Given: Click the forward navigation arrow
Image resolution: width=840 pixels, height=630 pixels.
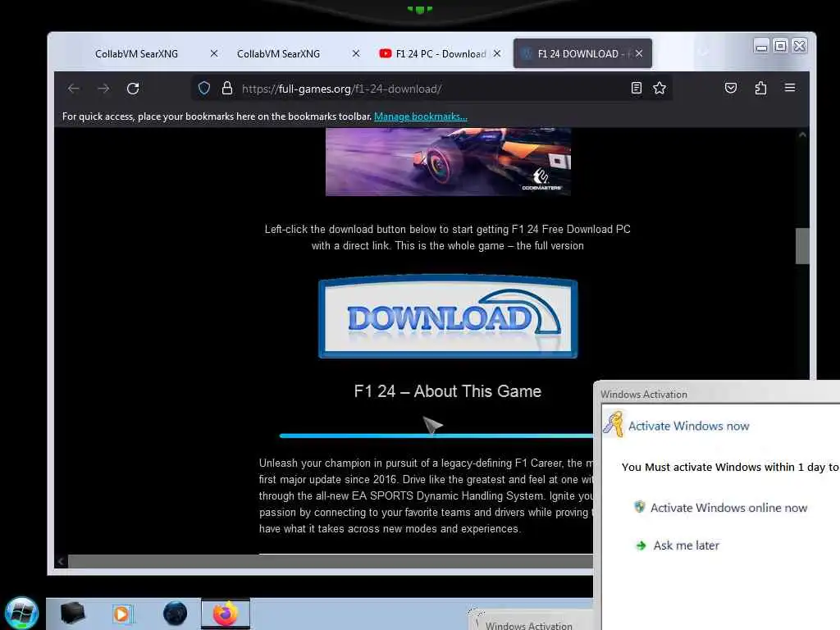Looking at the screenshot, I should pyautogui.click(x=103, y=89).
